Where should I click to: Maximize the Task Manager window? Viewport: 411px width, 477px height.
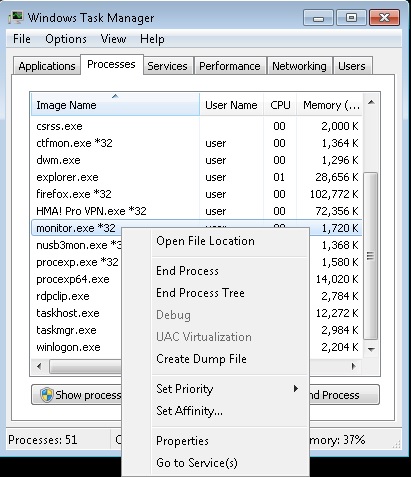351,18
